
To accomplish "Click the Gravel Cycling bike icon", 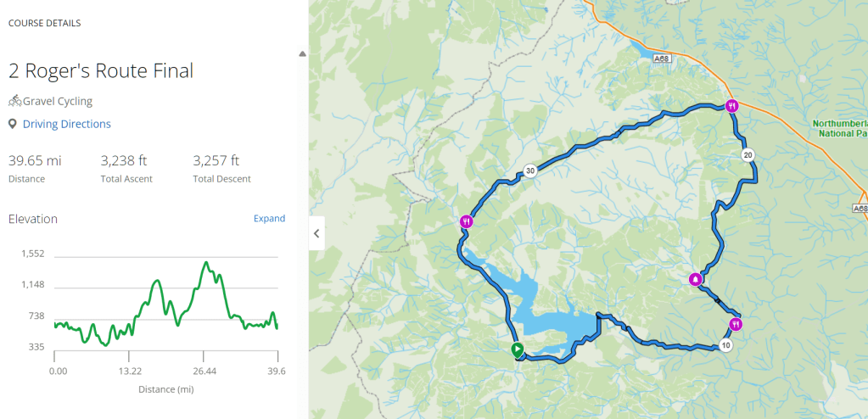I will (x=14, y=101).
